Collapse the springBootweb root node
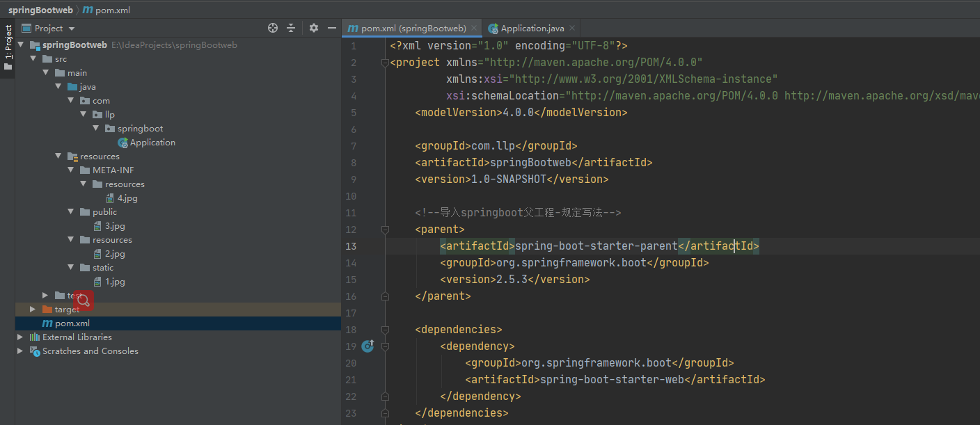The image size is (980, 425). 21,45
